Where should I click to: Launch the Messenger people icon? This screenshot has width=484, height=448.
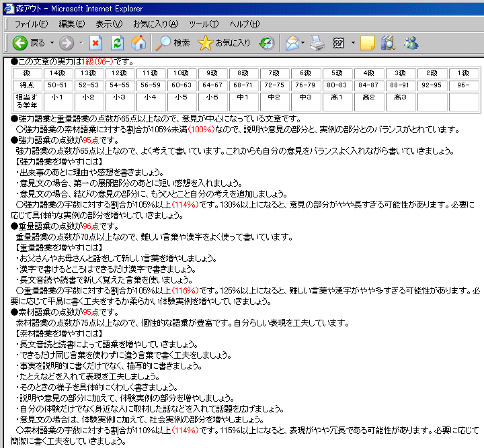pos(411,43)
